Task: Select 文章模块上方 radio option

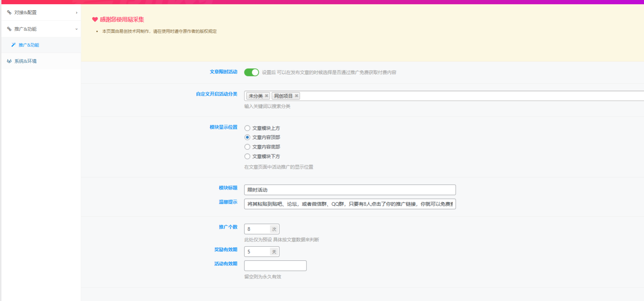Action: click(x=248, y=128)
